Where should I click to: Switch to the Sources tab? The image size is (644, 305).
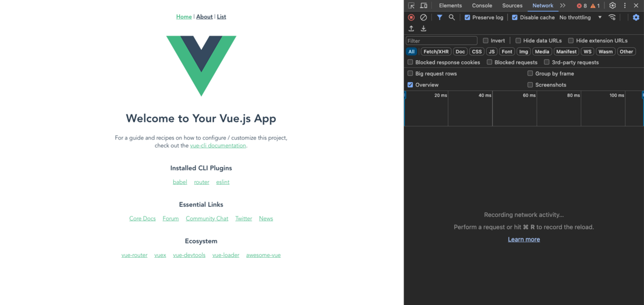513,5
